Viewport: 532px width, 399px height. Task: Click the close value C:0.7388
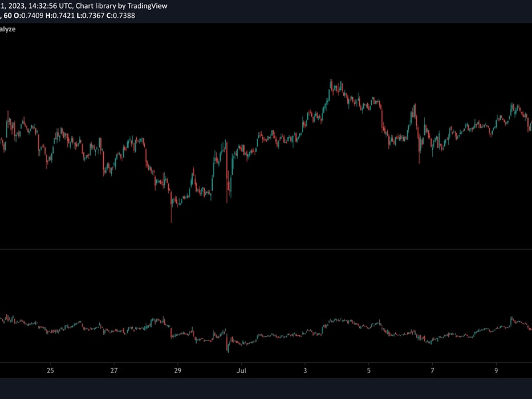121,15
